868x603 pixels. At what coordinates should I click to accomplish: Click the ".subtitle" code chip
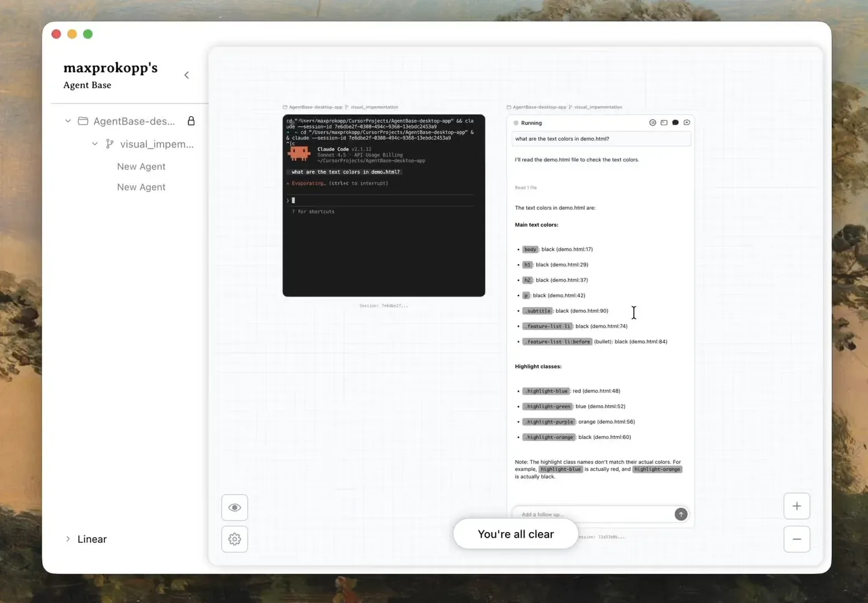[537, 311]
